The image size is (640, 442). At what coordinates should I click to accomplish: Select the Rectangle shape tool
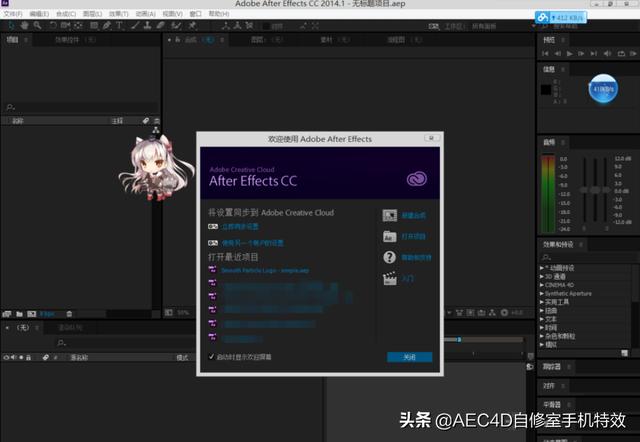[x=94, y=26]
